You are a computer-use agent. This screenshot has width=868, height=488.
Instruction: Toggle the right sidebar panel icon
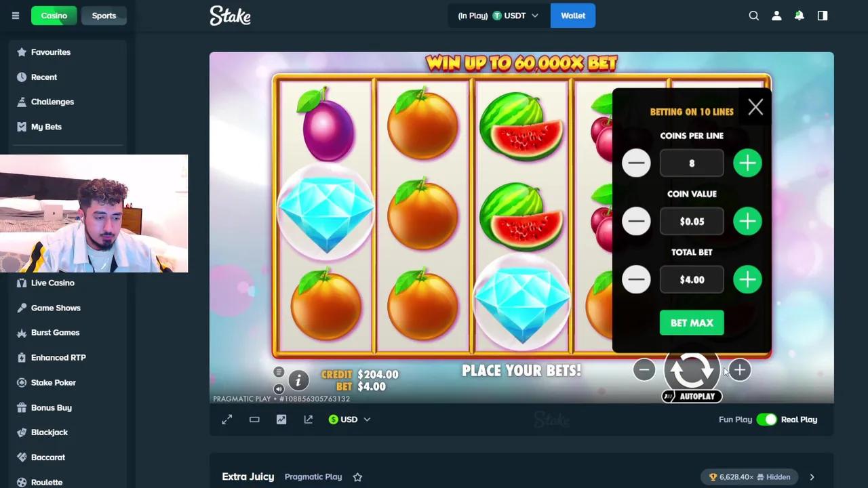823,16
